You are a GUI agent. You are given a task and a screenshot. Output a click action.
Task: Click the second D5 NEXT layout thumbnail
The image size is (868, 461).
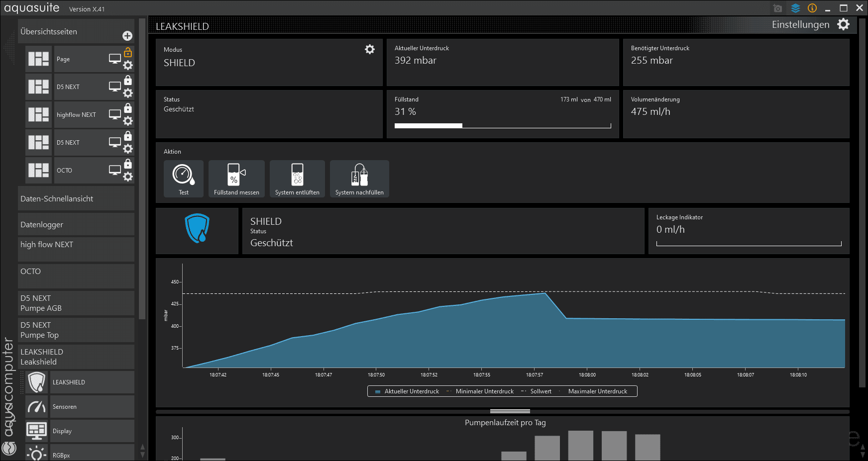(x=38, y=142)
